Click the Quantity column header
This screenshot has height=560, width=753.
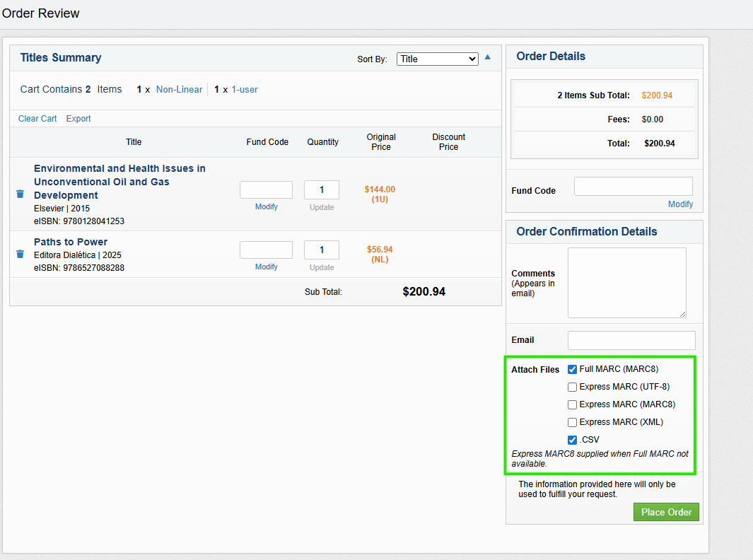pos(322,142)
